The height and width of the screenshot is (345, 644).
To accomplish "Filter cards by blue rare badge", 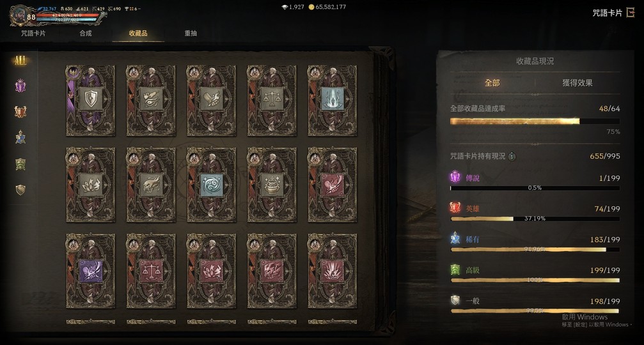I will [20, 137].
